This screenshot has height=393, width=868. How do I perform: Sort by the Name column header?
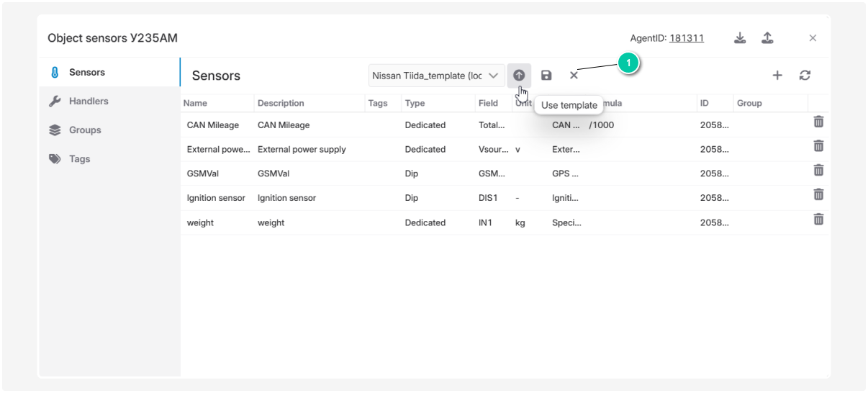[x=196, y=104]
